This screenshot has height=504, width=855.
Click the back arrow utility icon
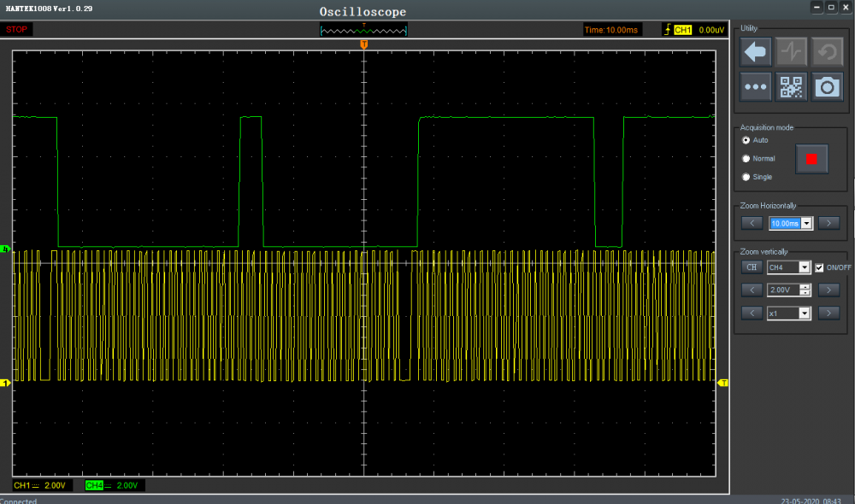coord(756,52)
